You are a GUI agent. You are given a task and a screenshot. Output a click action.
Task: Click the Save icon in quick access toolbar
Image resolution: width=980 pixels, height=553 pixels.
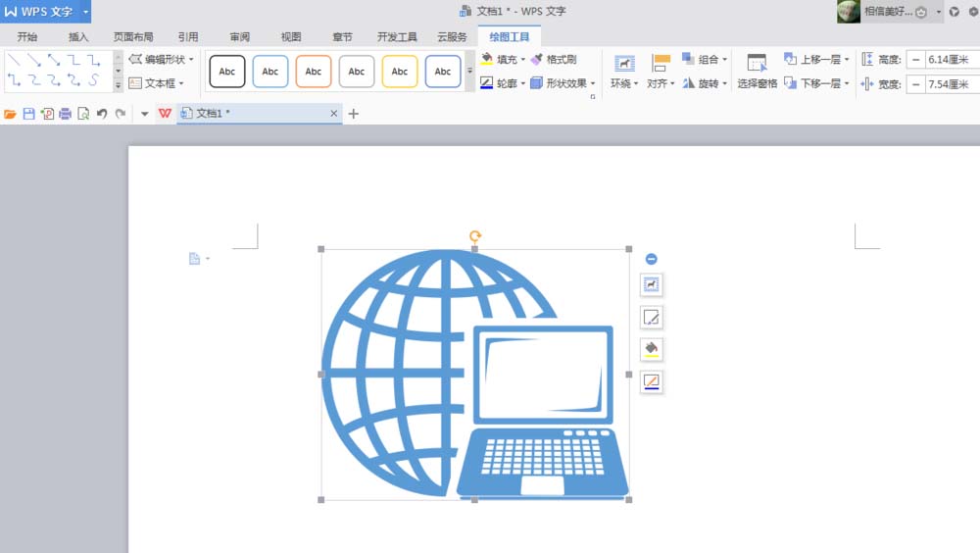tap(28, 114)
